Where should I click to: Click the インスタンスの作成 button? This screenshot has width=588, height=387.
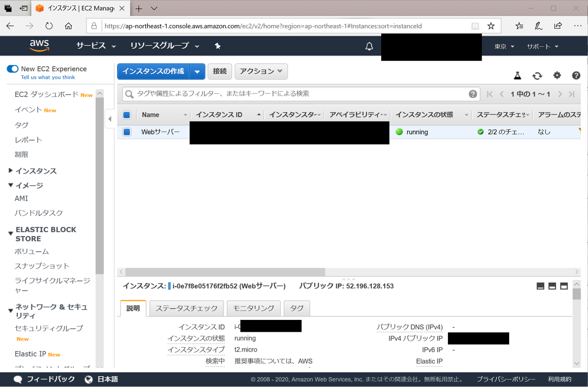153,72
